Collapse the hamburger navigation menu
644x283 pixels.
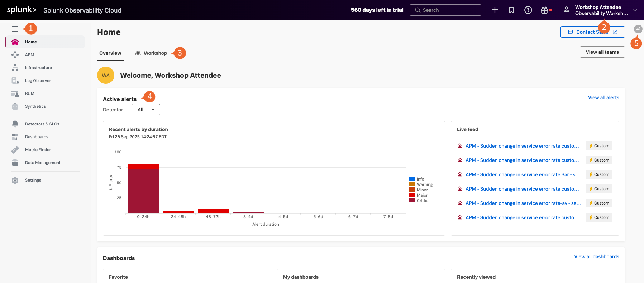[x=15, y=29]
